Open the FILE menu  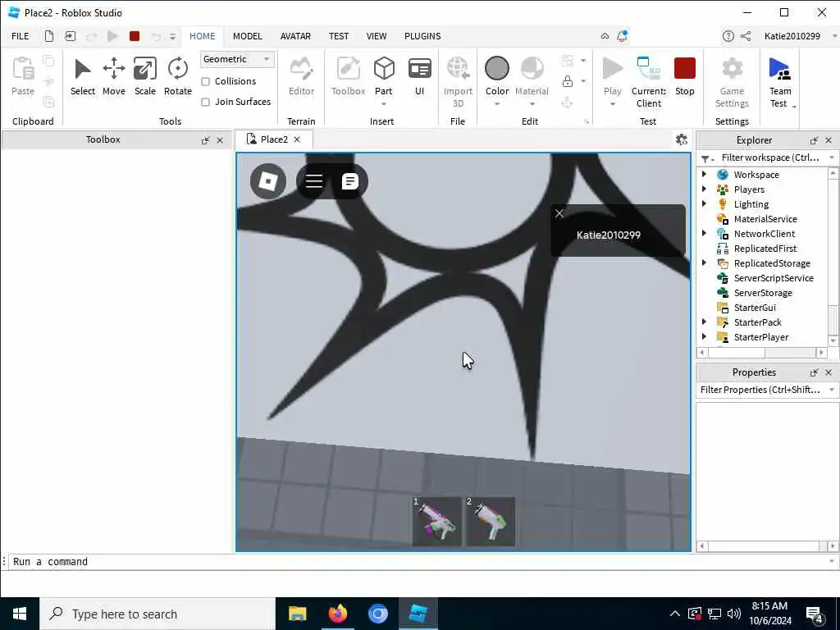click(21, 36)
